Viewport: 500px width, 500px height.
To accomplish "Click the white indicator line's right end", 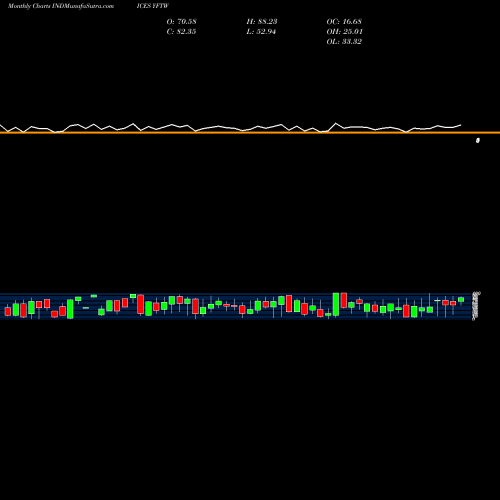I will click(x=461, y=125).
